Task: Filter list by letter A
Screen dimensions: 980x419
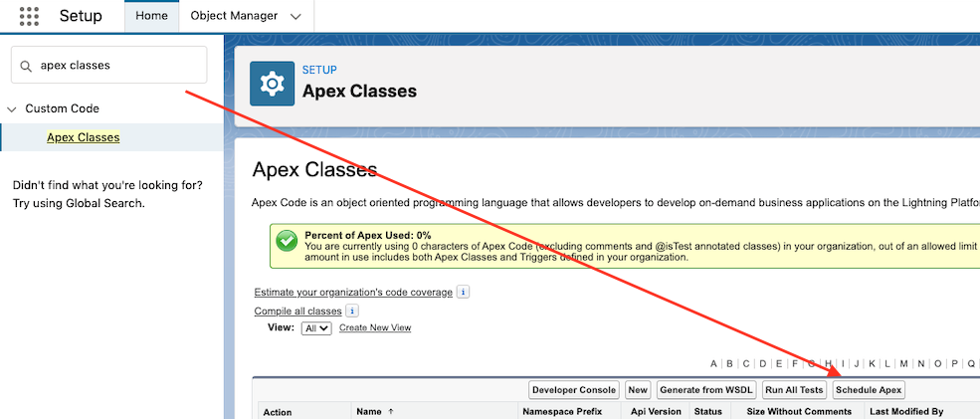Action: pos(713,363)
